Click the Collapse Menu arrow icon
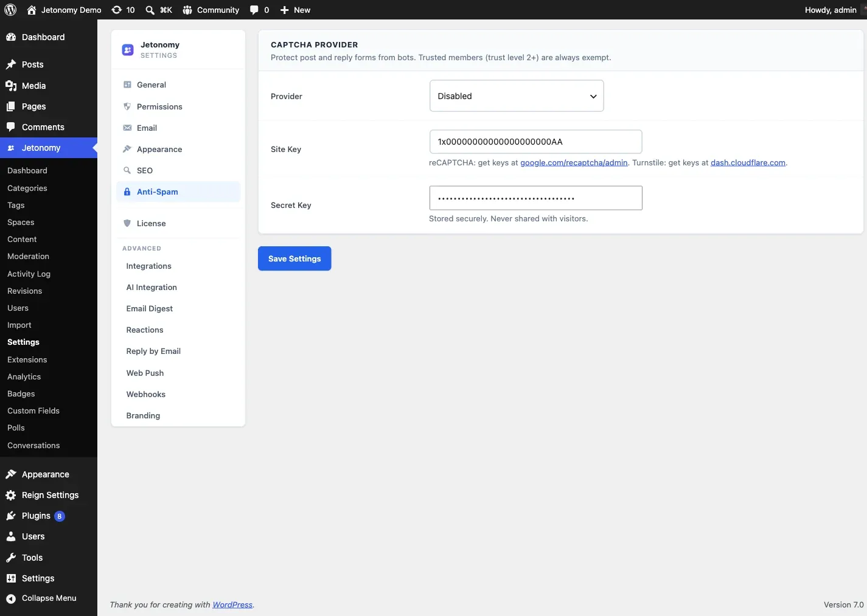The width and height of the screenshot is (867, 616). pos(11,598)
